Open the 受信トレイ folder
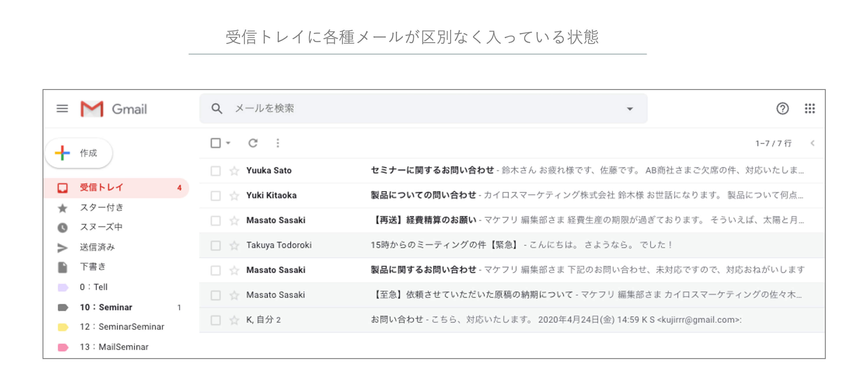Viewport: 868px width, 381px height. (x=116, y=188)
